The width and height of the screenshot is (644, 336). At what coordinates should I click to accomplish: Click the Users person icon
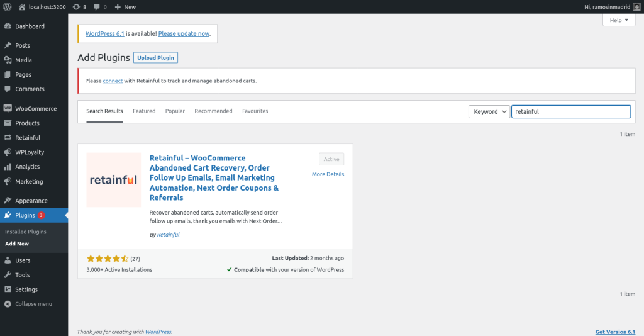8,260
